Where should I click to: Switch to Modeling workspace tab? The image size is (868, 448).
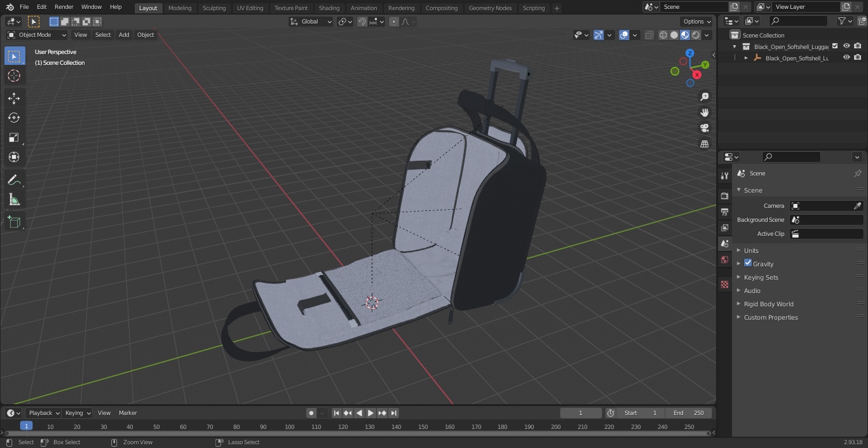tap(180, 8)
